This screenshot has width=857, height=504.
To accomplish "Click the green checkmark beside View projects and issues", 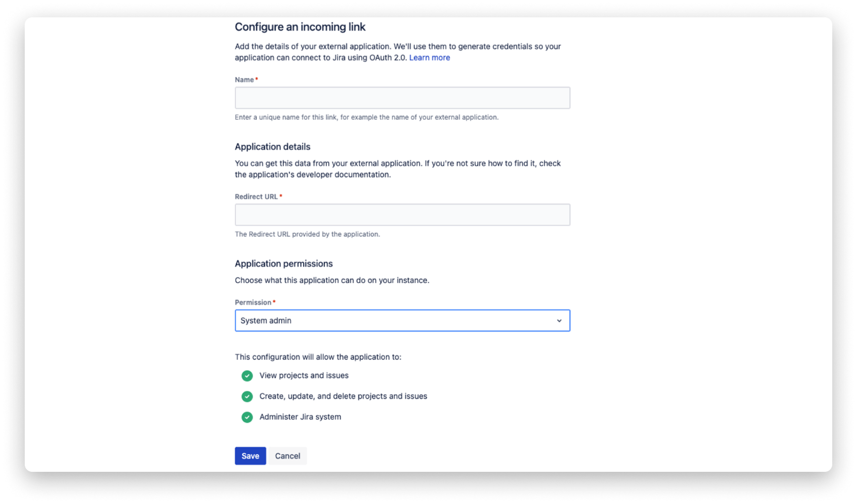I will pyautogui.click(x=247, y=376).
